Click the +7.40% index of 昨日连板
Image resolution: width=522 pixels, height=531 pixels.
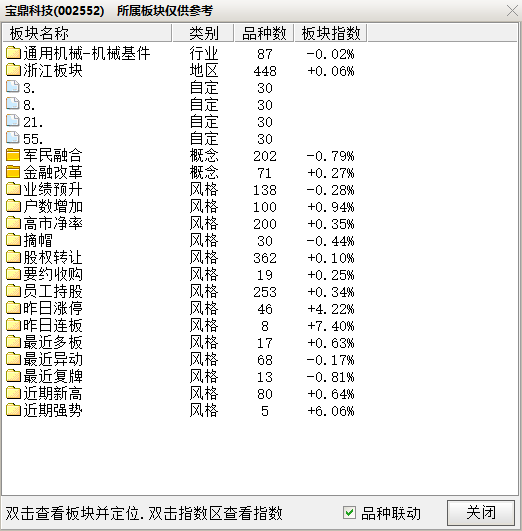tap(331, 326)
